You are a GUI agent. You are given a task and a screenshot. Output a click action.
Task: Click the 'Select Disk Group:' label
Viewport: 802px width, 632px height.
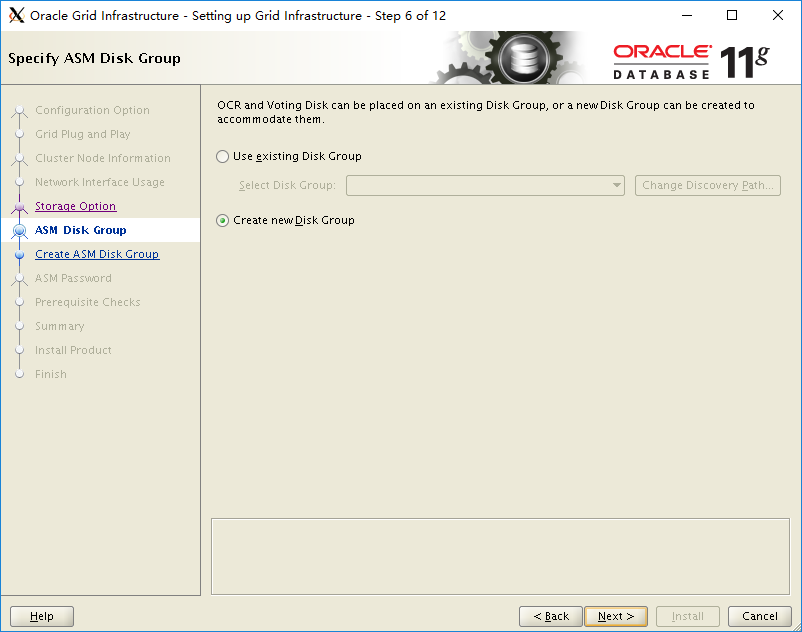pyautogui.click(x=287, y=185)
